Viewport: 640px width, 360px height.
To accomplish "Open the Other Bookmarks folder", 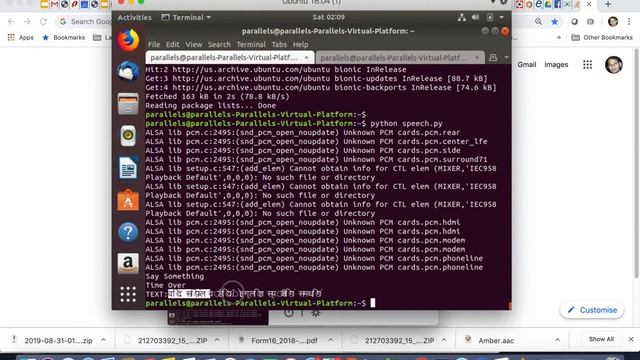I will (x=602, y=38).
